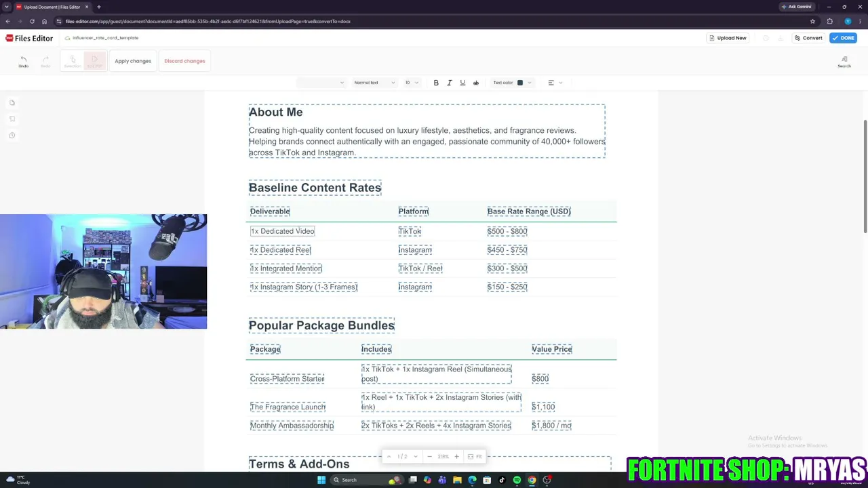Viewport: 868px width, 488px height.
Task: Click the '1x Dedicated Video' cell
Action: point(282,231)
